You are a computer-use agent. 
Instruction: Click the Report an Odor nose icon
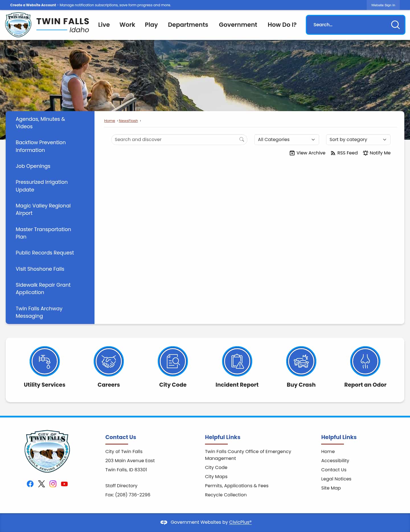[x=365, y=361]
